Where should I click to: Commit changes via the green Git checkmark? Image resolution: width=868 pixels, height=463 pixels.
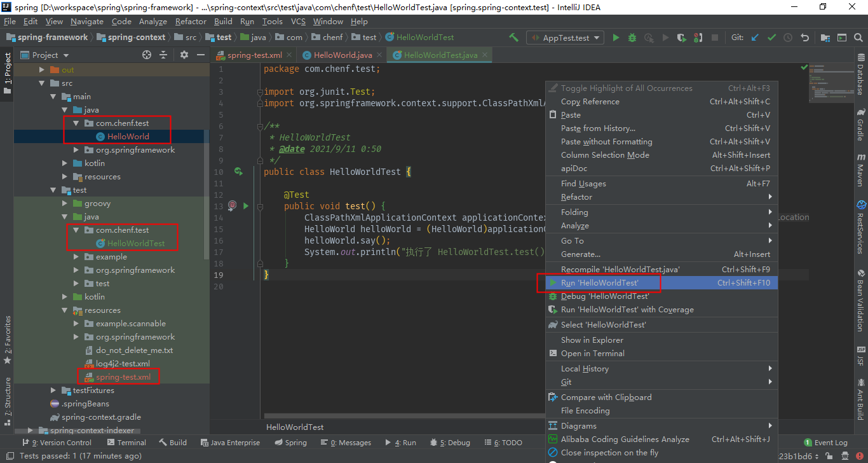pyautogui.click(x=771, y=37)
